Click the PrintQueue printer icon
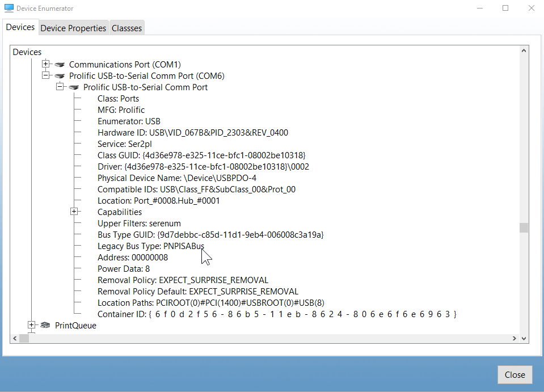 [46, 326]
